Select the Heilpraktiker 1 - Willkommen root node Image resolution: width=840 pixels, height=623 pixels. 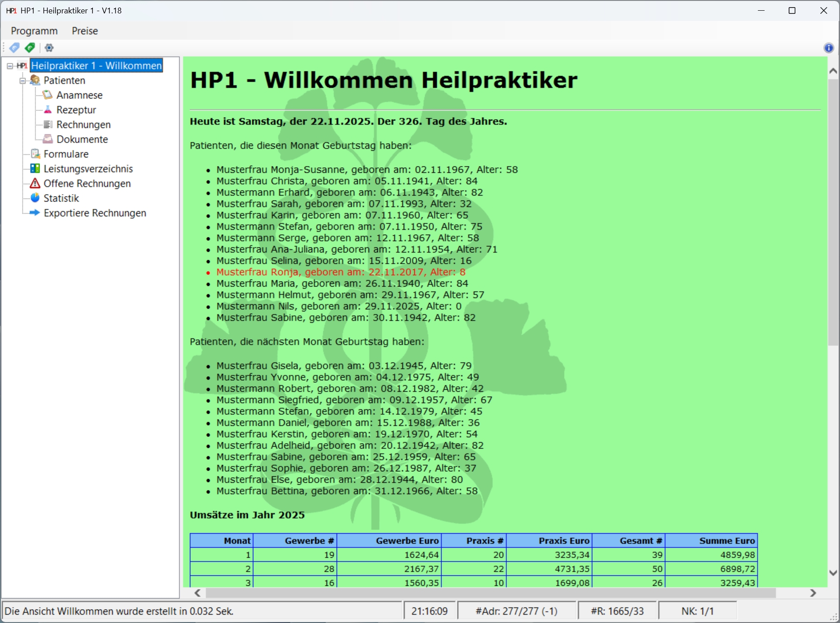(96, 66)
